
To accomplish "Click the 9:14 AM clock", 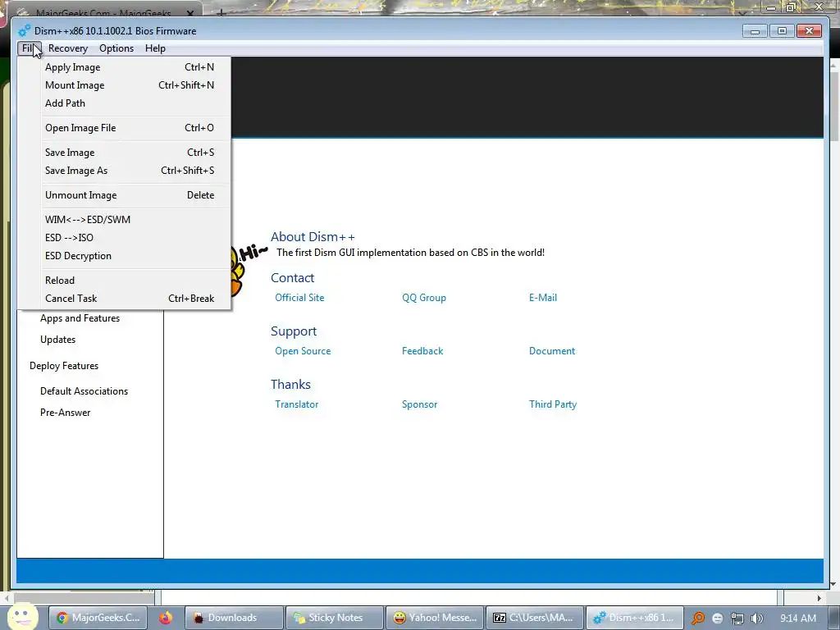I will [798, 619].
